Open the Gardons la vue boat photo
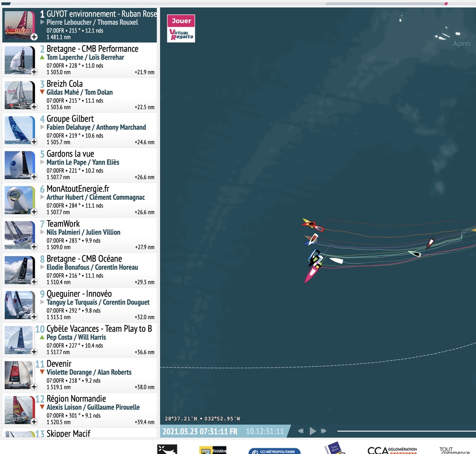 click(x=20, y=165)
